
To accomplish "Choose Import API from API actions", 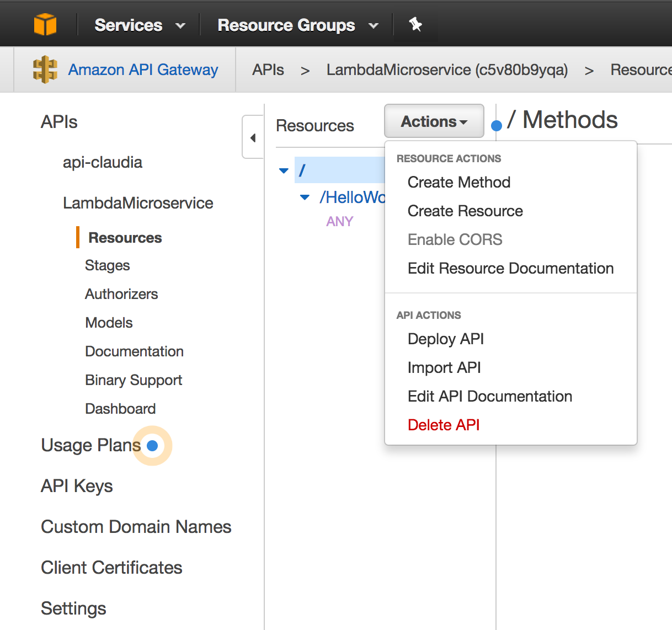I will [x=444, y=368].
